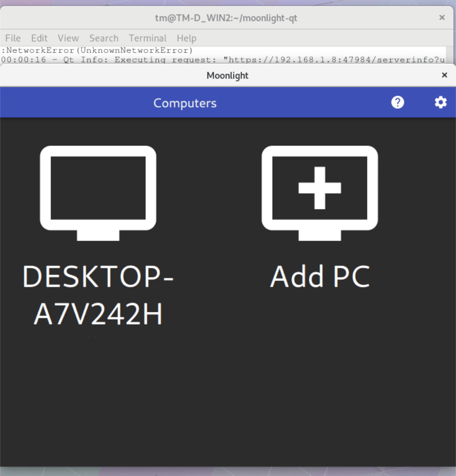Open the Help menu of the terminal

click(x=187, y=38)
